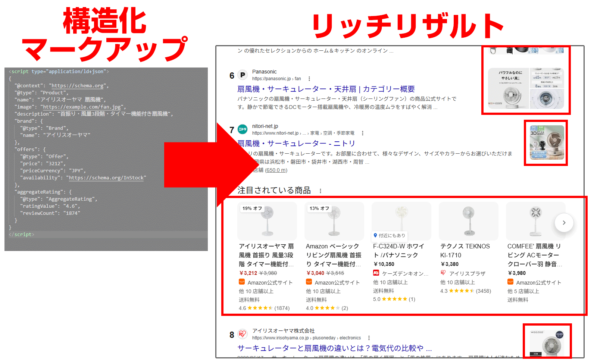Screen dimensions: 591x364
Task: Click https://schema.org/InStock link in code
Action: [106, 178]
